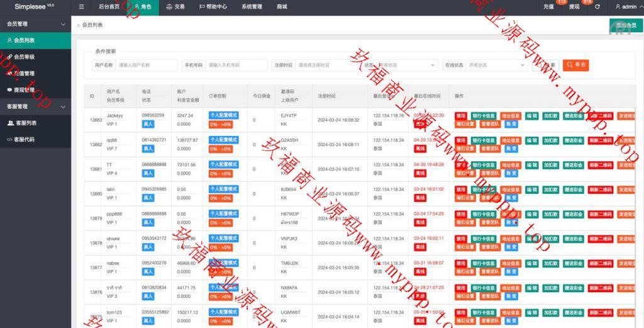The image size is (644, 328).
Task: Click the 禁用 button for user Jackeyy
Action: (x=461, y=116)
